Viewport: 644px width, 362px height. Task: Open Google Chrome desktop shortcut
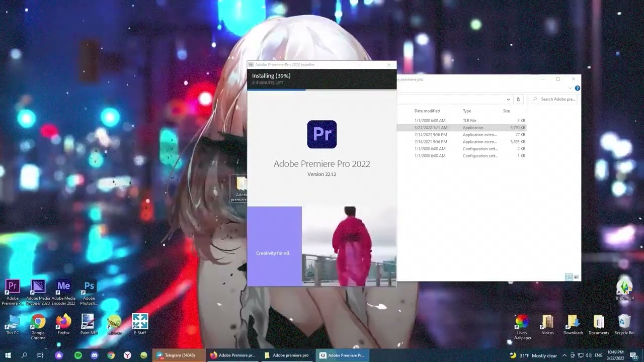pos(38,326)
